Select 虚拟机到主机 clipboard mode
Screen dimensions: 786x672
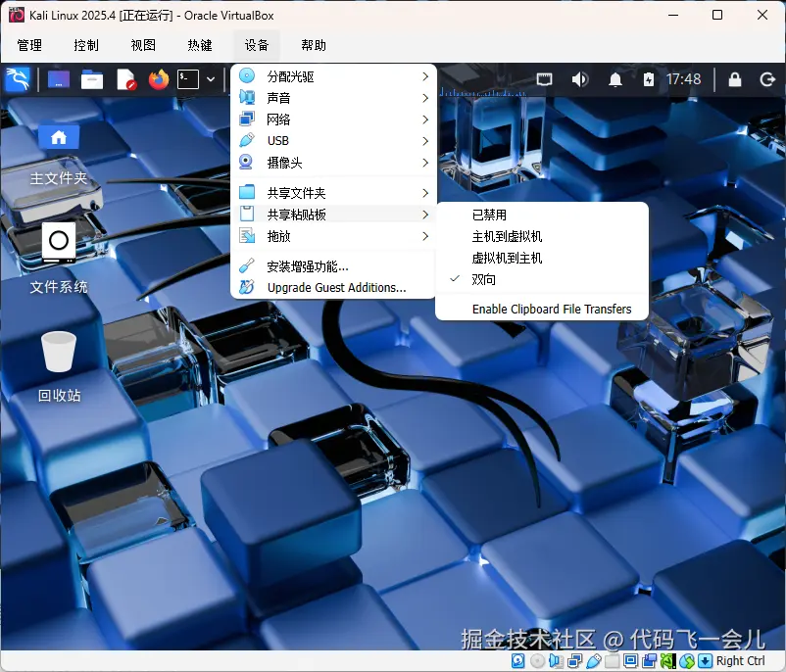pos(542,258)
